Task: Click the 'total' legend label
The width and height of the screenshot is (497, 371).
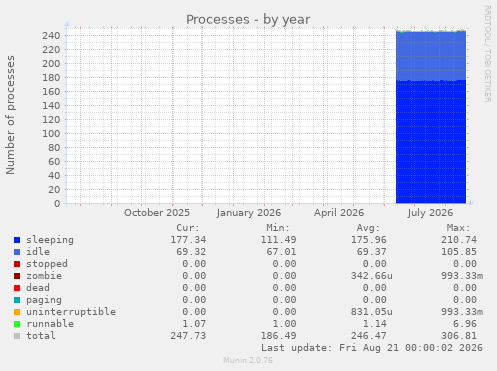Action: (x=41, y=336)
